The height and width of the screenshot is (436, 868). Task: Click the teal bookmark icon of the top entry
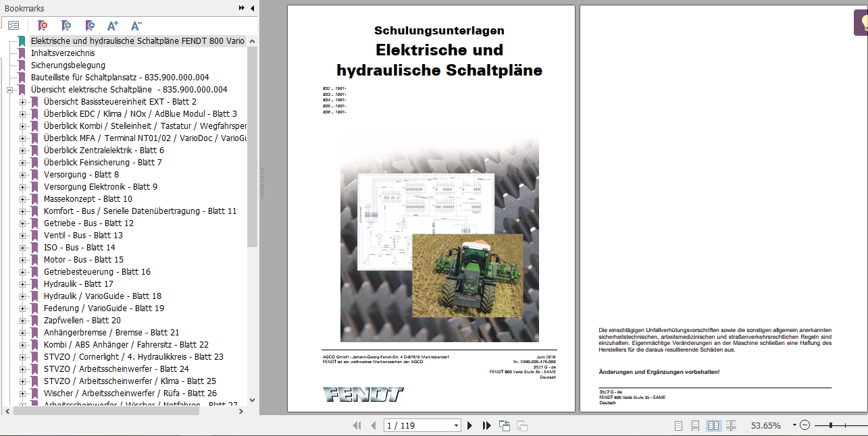22,41
